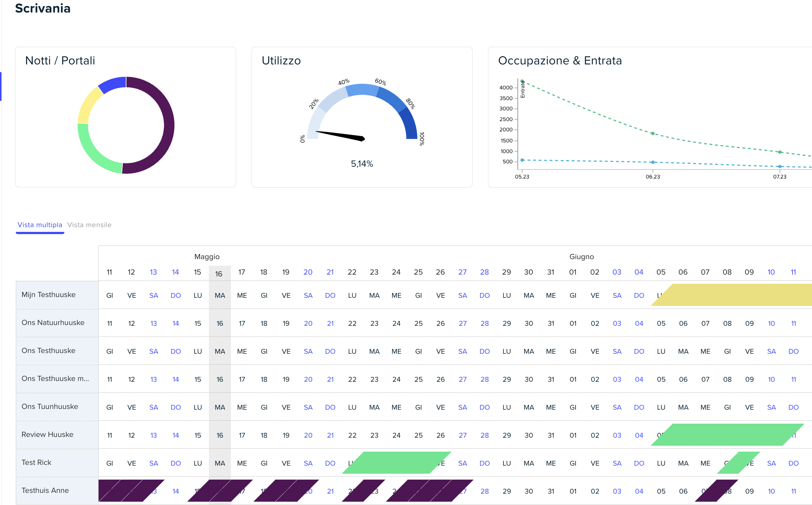Screen dimensions: 812x505
Task: Select the Review Huuske property label
Action: (47, 435)
